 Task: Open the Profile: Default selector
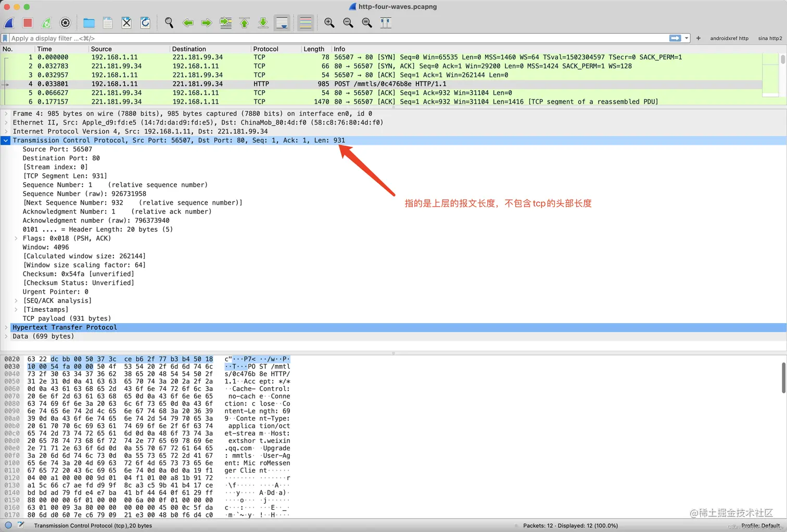(x=760, y=526)
